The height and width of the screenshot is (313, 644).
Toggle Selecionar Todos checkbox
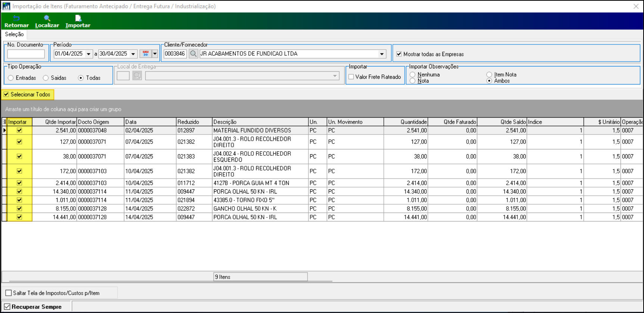[6, 94]
